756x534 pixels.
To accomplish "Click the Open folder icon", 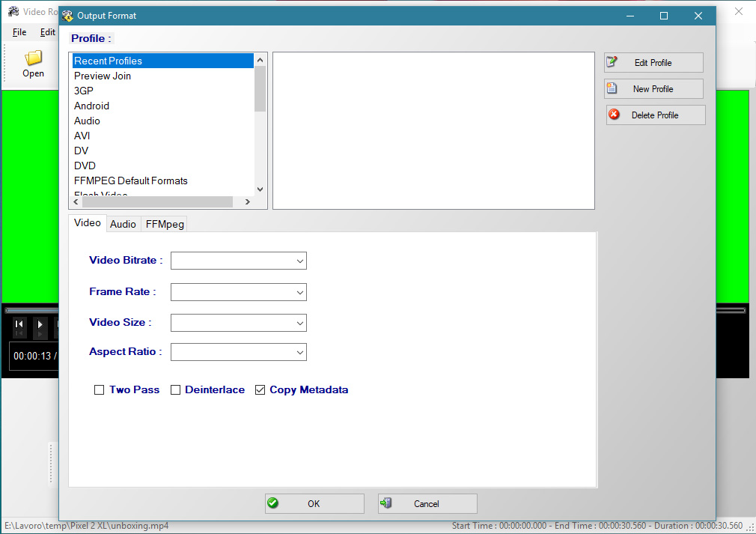I will click(x=33, y=58).
